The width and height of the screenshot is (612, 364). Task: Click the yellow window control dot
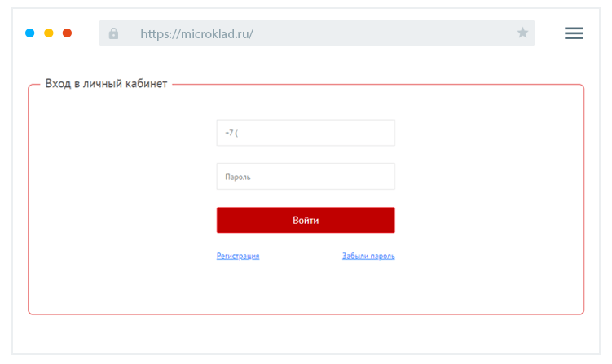click(x=49, y=33)
